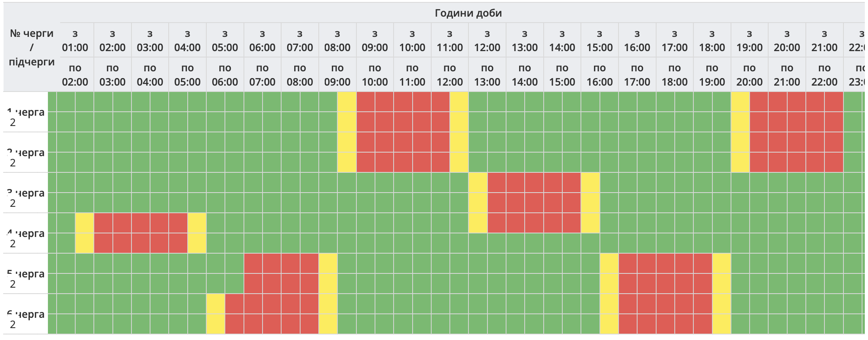Click red 10:00 cell in 2 черга top row
The image size is (868, 340).
pyautogui.click(x=403, y=142)
